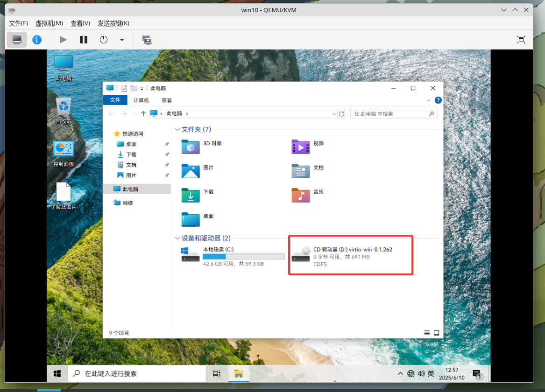Screen dimensions: 545x392
Task: Switch to details view in Explorer status bar
Action: 427,333
